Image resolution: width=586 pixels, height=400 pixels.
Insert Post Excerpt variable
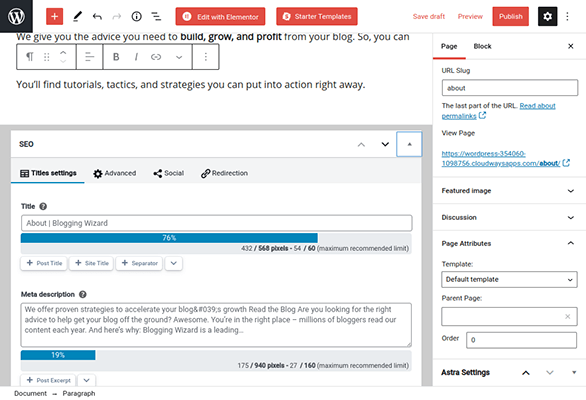pos(48,380)
